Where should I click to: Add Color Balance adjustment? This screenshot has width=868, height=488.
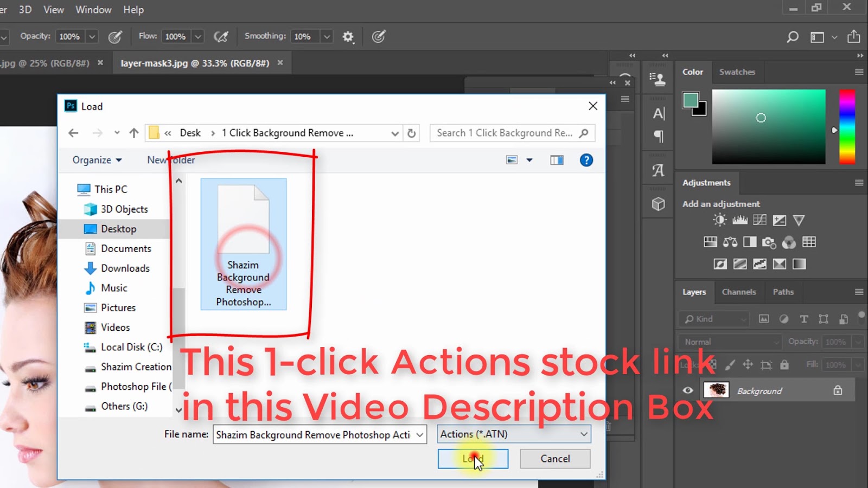coord(730,242)
